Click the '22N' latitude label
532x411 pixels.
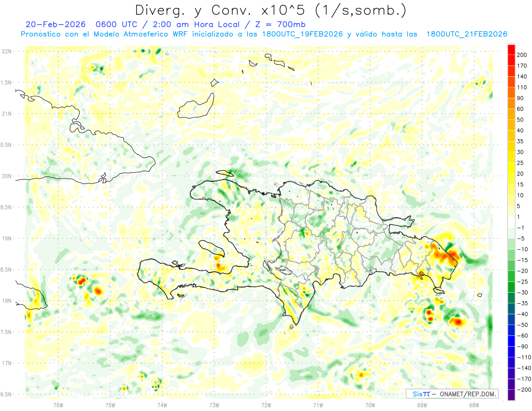(x=7, y=51)
